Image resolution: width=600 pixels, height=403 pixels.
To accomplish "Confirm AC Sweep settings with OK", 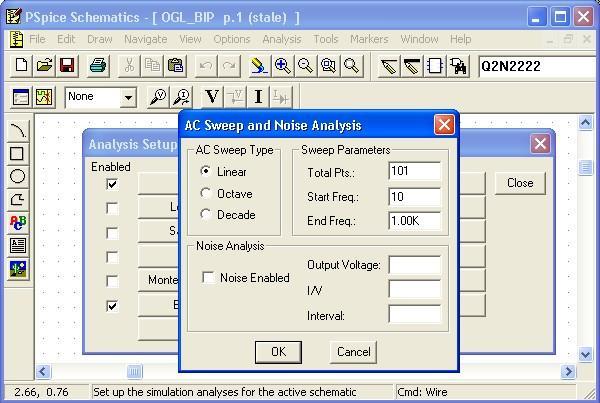I will [278, 352].
